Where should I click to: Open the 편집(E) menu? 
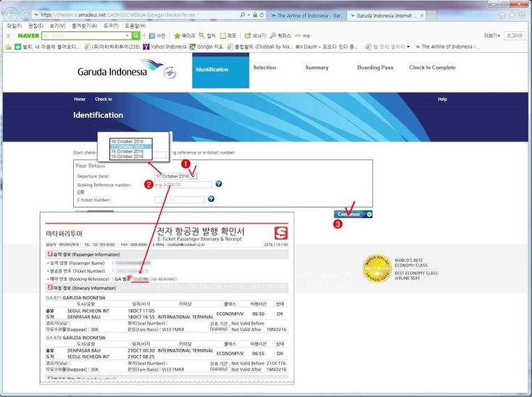36,26
